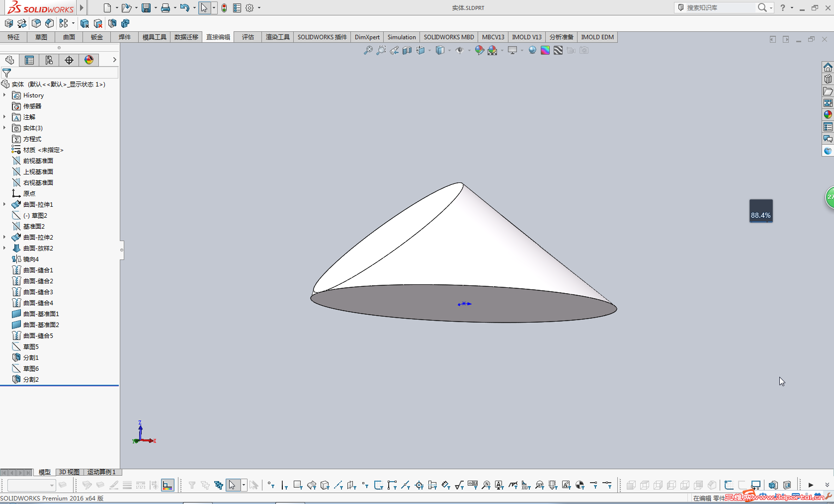The height and width of the screenshot is (504, 834).
Task: Expand the 实体(3) folder
Action: [4, 128]
